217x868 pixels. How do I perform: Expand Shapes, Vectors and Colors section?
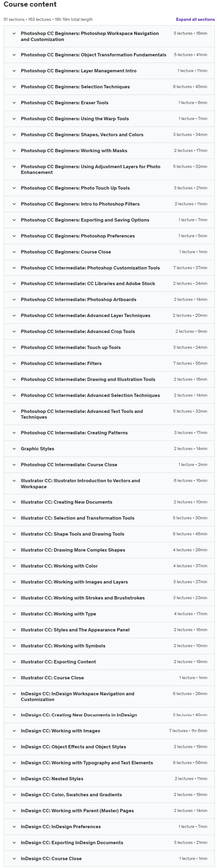109,134
